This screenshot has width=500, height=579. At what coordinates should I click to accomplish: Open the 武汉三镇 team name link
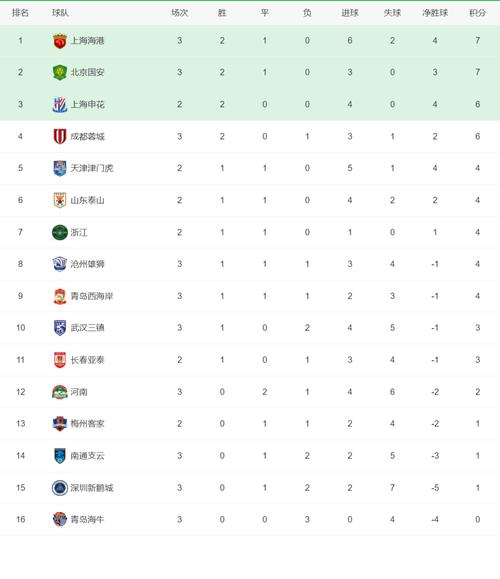pyautogui.click(x=88, y=328)
